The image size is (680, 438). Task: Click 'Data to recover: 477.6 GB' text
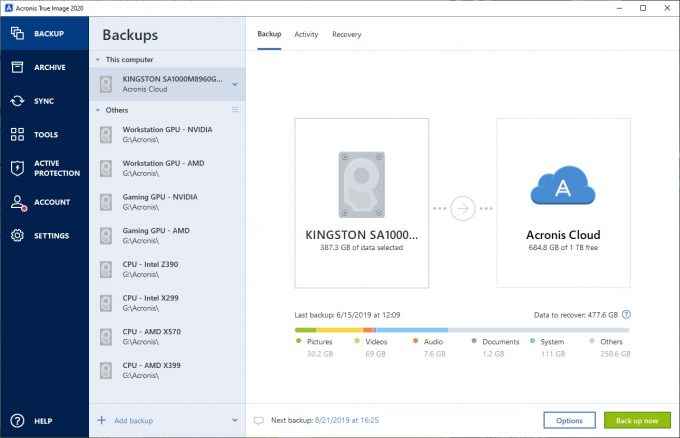[575, 315]
